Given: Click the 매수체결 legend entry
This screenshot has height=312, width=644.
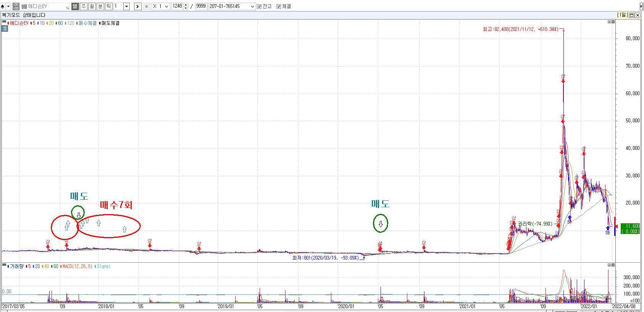Looking at the screenshot, I should 87,23.
